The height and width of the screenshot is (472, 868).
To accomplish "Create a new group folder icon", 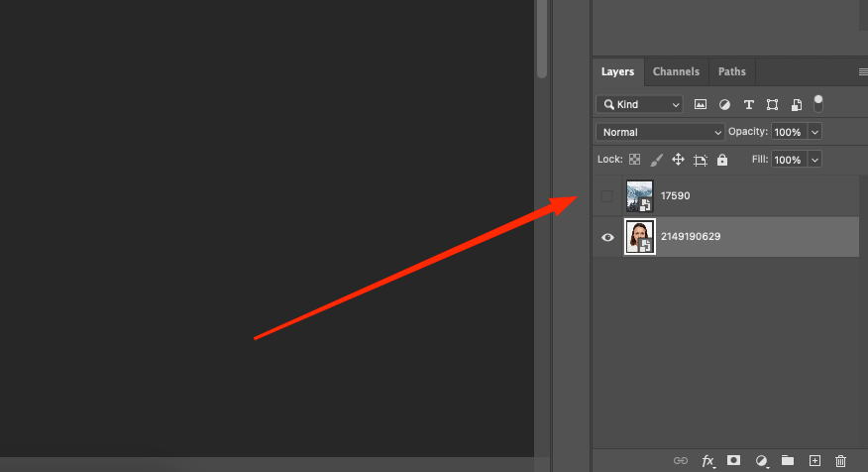I will (x=788, y=460).
